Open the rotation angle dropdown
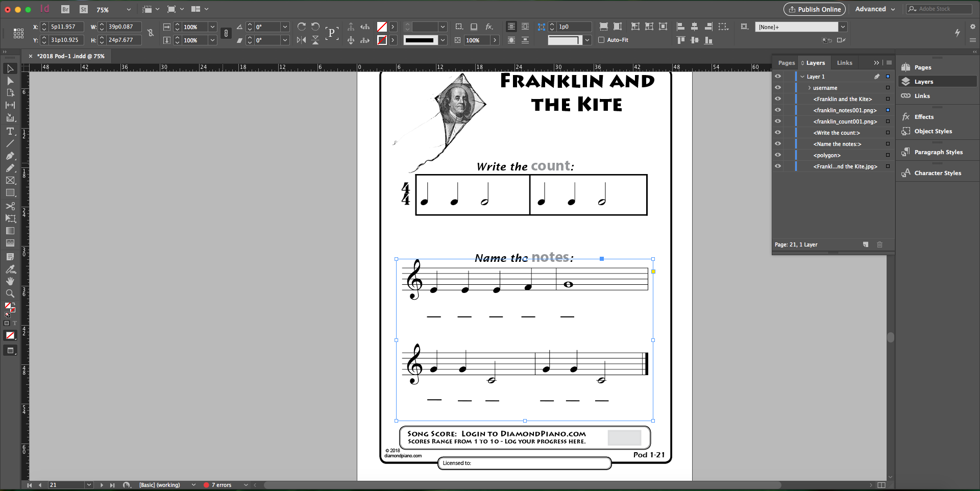This screenshot has height=491, width=980. point(285,27)
